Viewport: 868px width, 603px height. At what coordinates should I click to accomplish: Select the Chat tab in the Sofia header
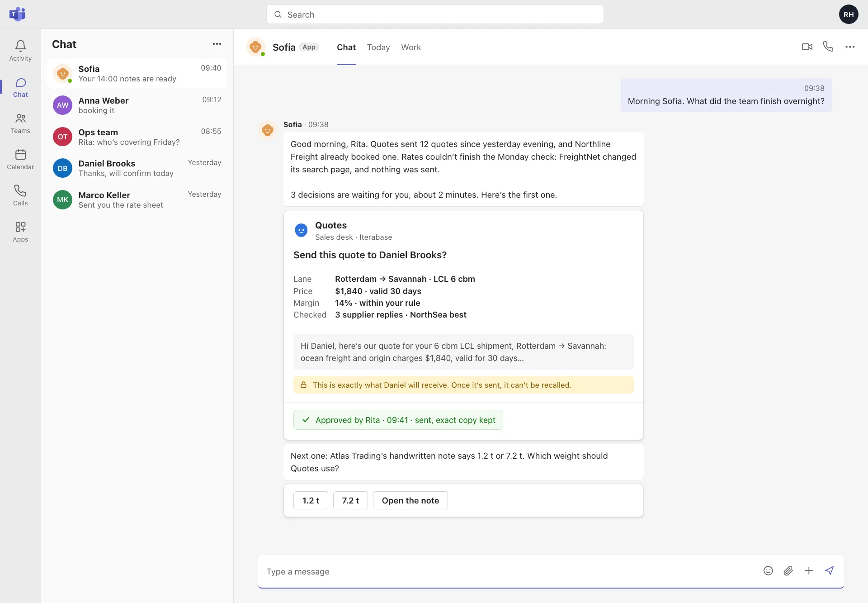click(x=346, y=47)
